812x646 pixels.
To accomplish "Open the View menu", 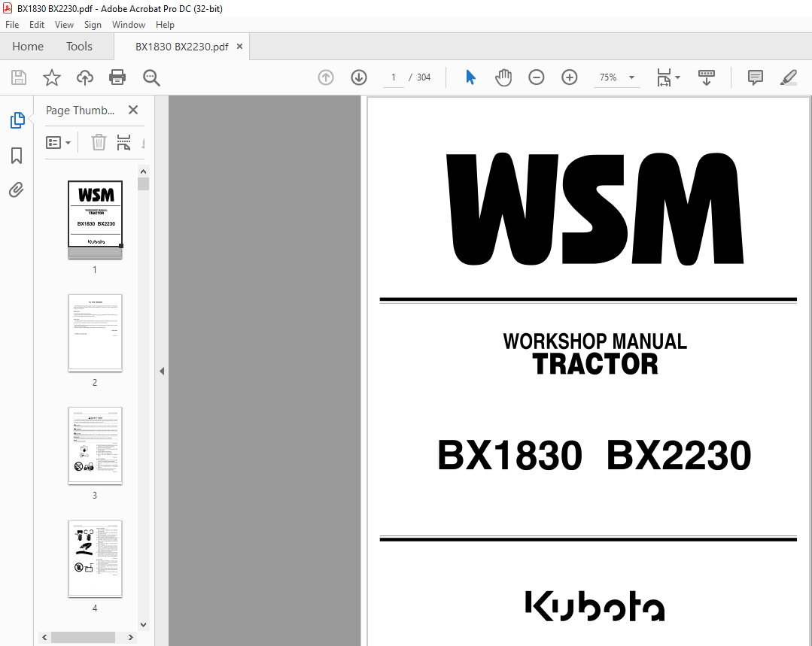I will (64, 25).
